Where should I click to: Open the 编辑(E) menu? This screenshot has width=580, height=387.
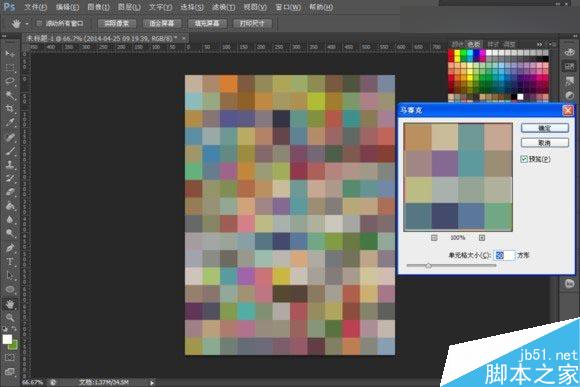click(x=67, y=7)
